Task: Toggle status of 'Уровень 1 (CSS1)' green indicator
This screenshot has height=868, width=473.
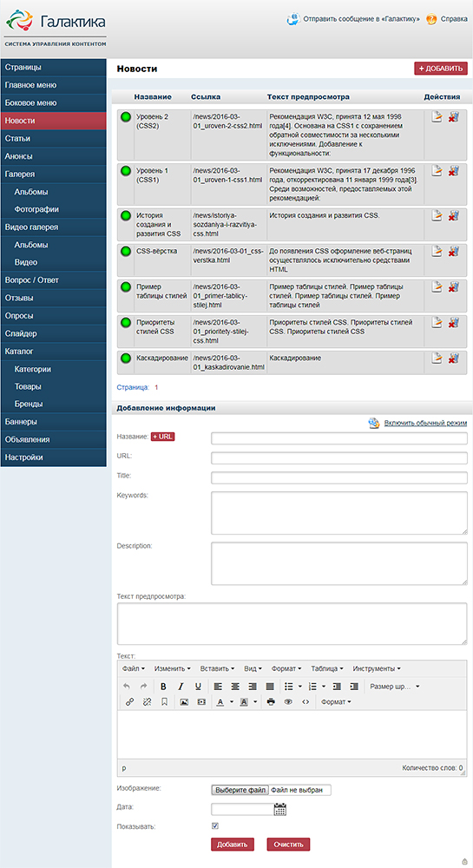Action: point(126,170)
